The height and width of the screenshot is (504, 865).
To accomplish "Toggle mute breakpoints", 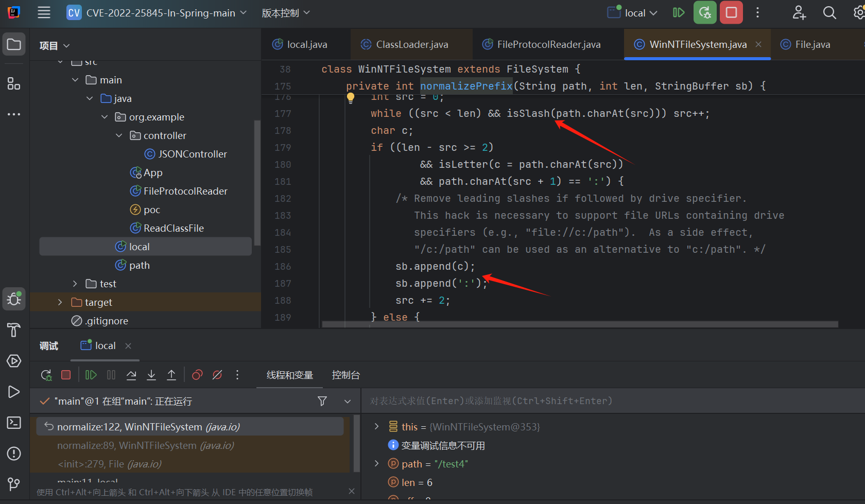I will pos(217,375).
